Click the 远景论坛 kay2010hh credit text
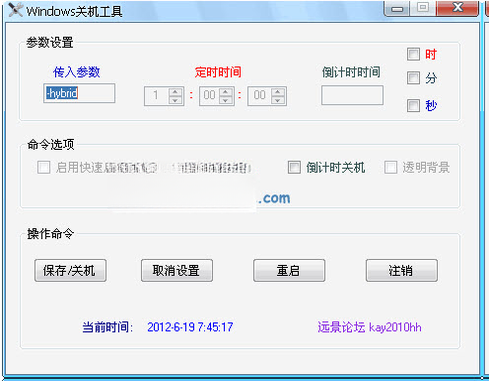Viewport: 489px width, 381px height. (369, 327)
